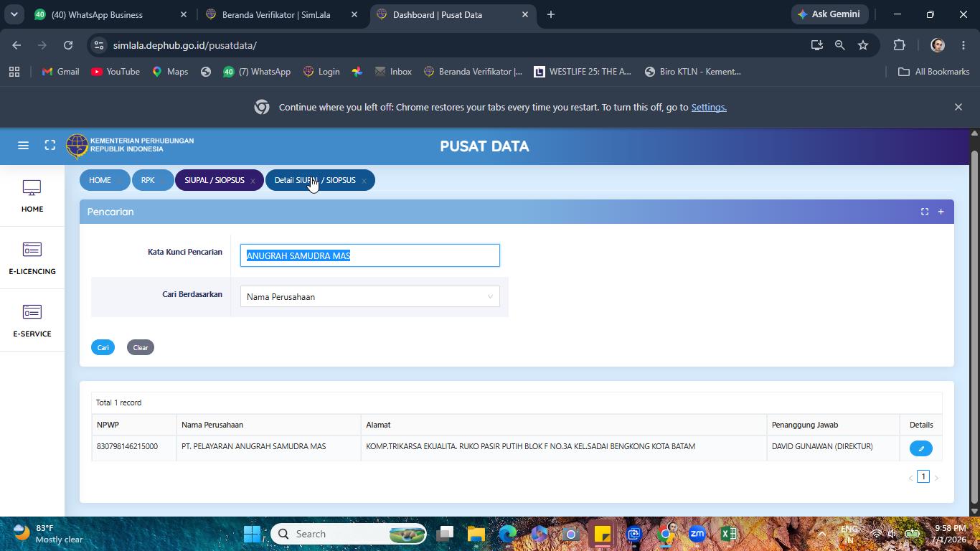Open the Extensions puzzle icon
The height and width of the screenshot is (551, 980).
(x=900, y=45)
